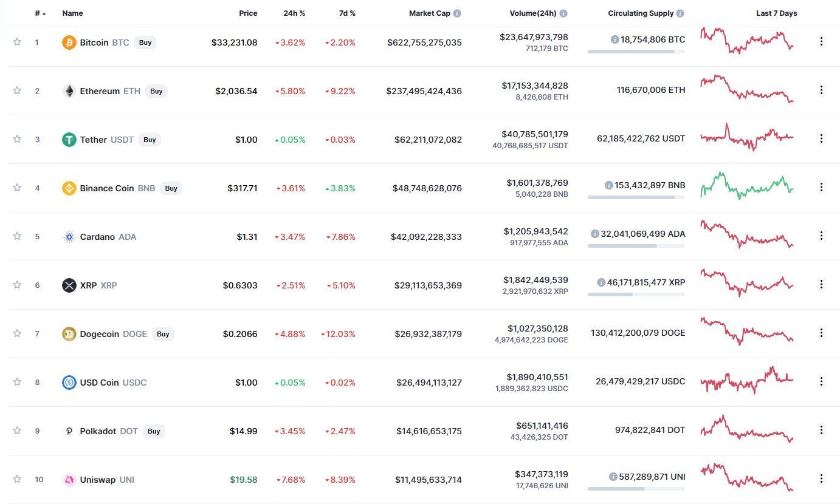Click the Volume(24h) info icon

(x=563, y=13)
